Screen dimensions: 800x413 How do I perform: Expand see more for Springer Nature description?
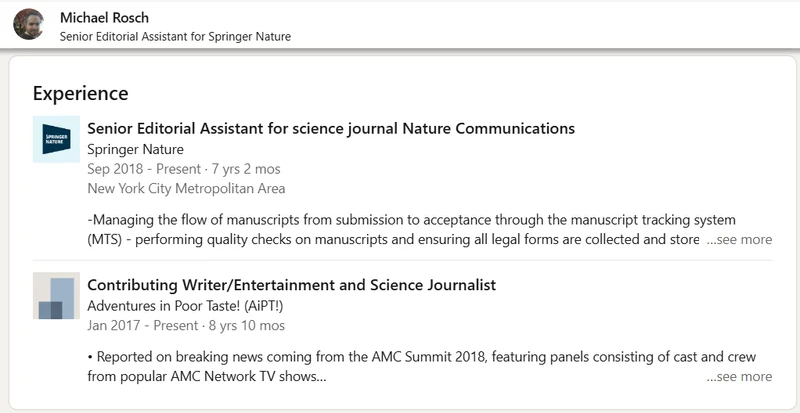coord(739,240)
